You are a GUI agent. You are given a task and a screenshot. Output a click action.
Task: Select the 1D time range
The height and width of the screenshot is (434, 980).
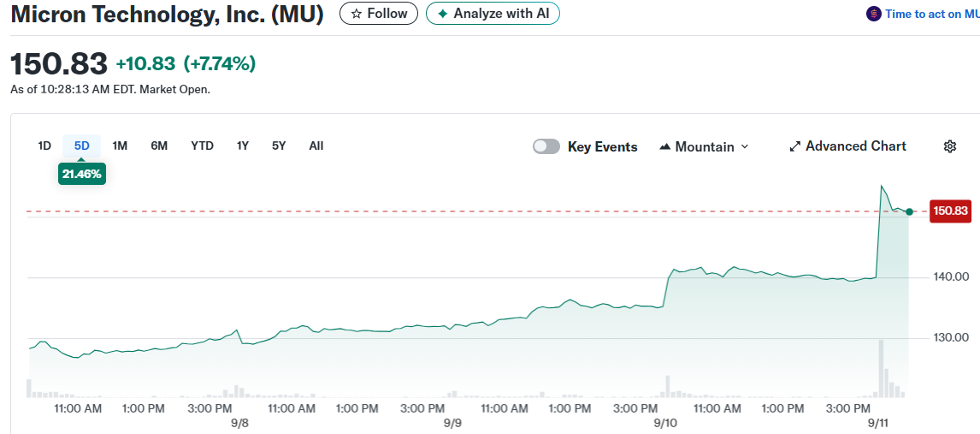click(x=44, y=146)
